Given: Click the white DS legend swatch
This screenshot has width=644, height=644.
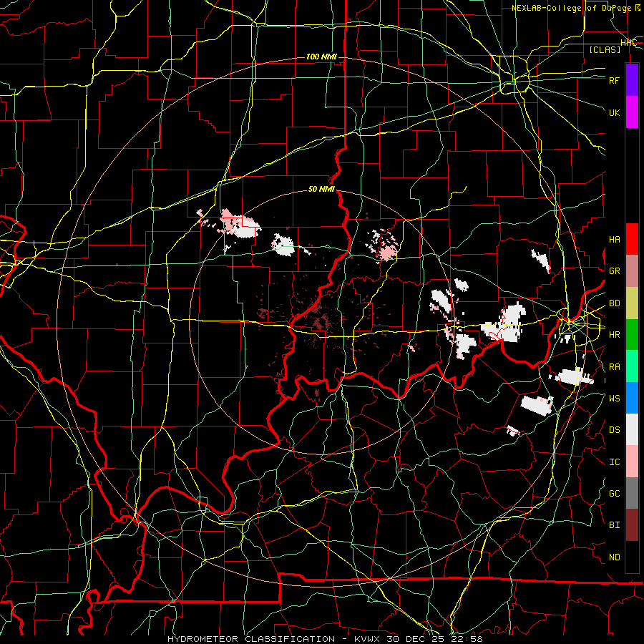Looking at the screenshot, I should (x=632, y=429).
